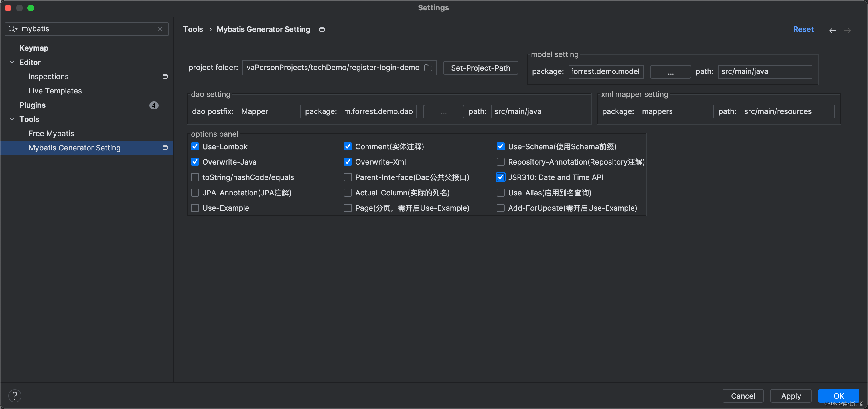Click the project folder path field
Screen dimensions: 868x409
[x=339, y=68]
